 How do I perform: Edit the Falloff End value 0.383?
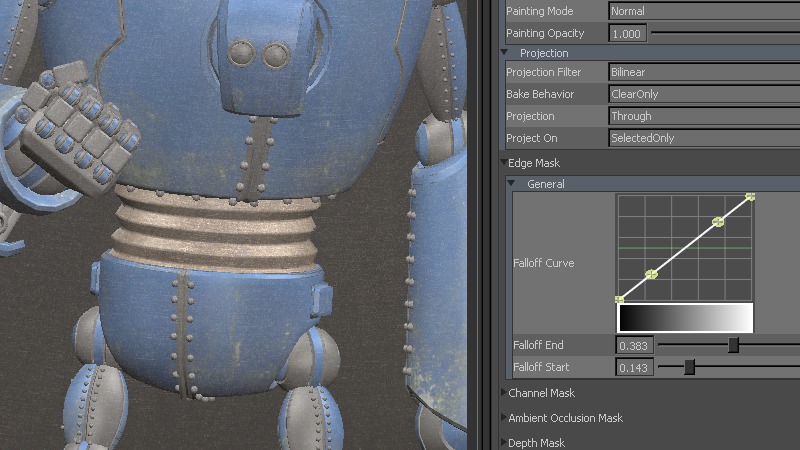tap(634, 345)
